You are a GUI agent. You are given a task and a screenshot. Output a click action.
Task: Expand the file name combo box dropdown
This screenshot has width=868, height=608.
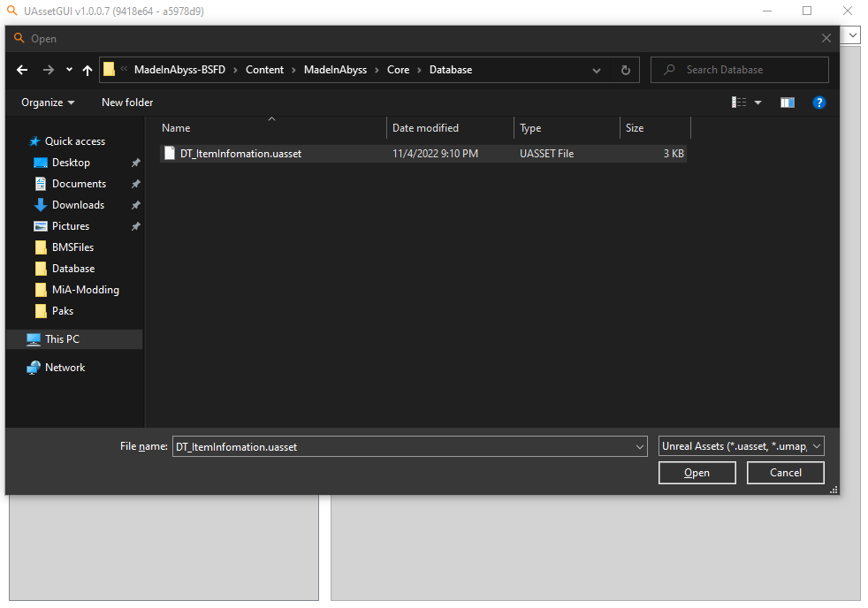639,445
